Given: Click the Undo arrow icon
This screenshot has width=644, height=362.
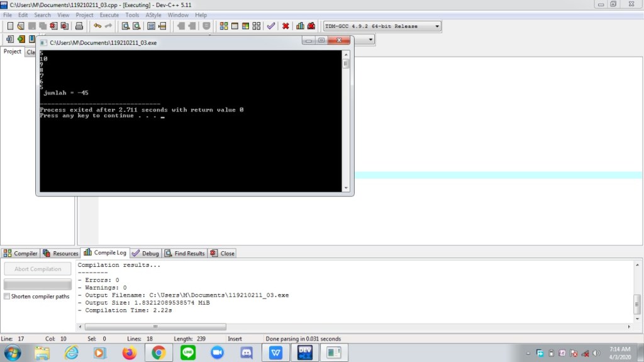Looking at the screenshot, I should point(97,26).
